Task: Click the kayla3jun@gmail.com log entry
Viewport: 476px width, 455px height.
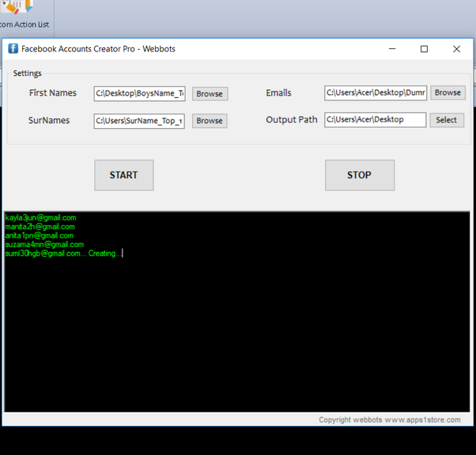Action: (40, 217)
